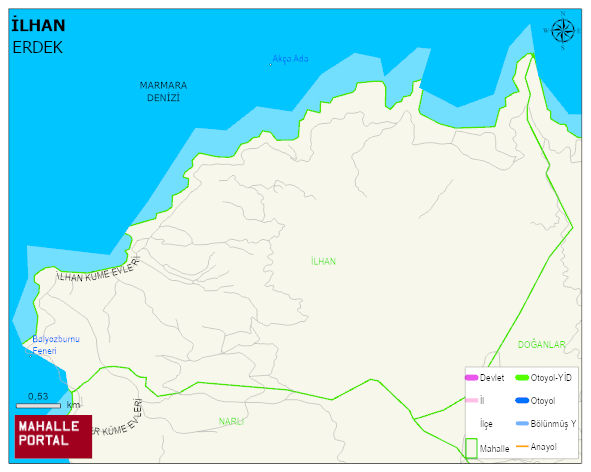Click the Otoyol-YİD legend label
Viewport: 591px width, 472px height.
[551, 377]
